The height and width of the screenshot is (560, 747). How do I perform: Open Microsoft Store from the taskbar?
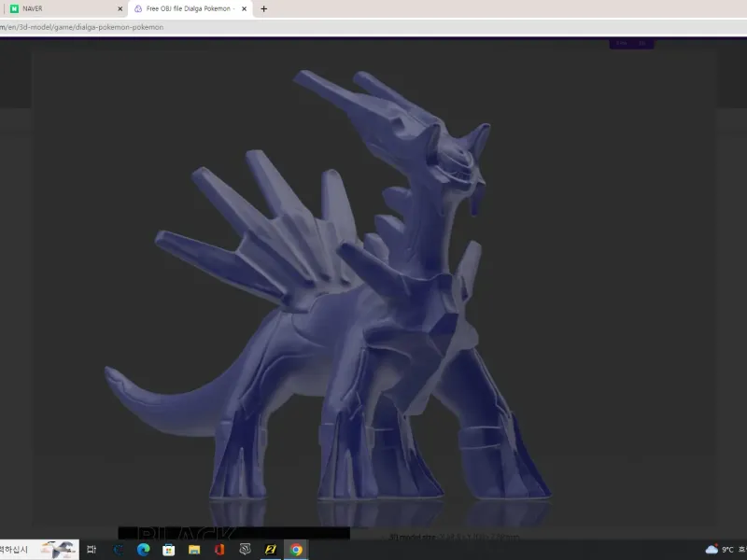[x=168, y=550]
